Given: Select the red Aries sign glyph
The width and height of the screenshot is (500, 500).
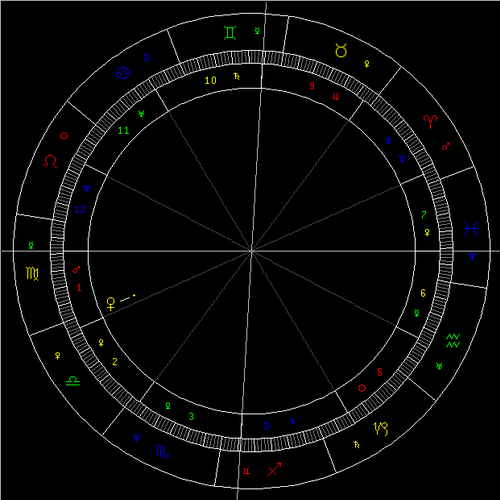Looking at the screenshot, I should pyautogui.click(x=430, y=122).
